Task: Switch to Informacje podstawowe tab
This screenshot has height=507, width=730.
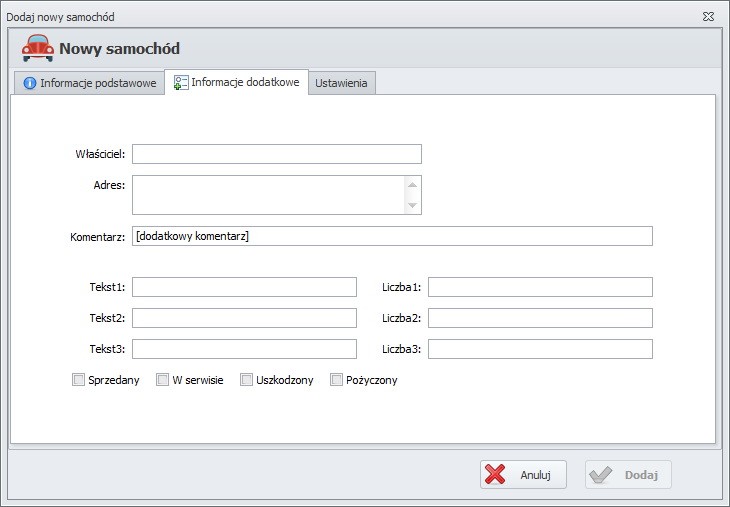Action: point(88,84)
